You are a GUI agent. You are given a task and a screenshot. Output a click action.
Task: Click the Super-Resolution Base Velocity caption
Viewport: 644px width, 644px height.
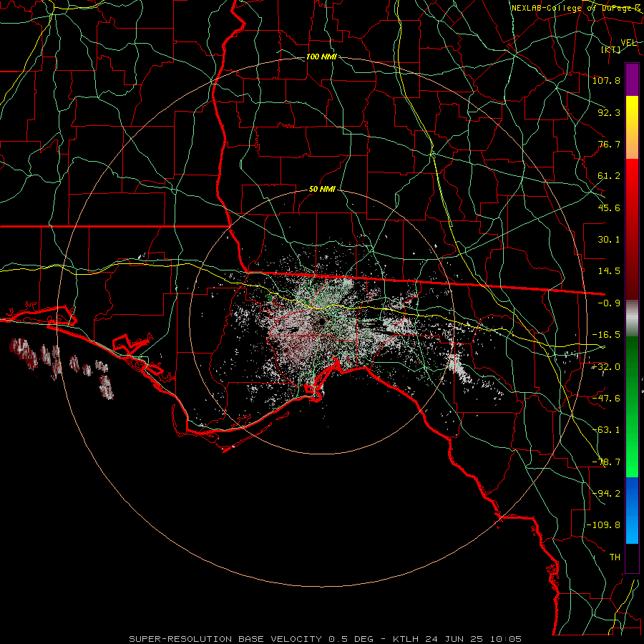[x=326, y=639]
